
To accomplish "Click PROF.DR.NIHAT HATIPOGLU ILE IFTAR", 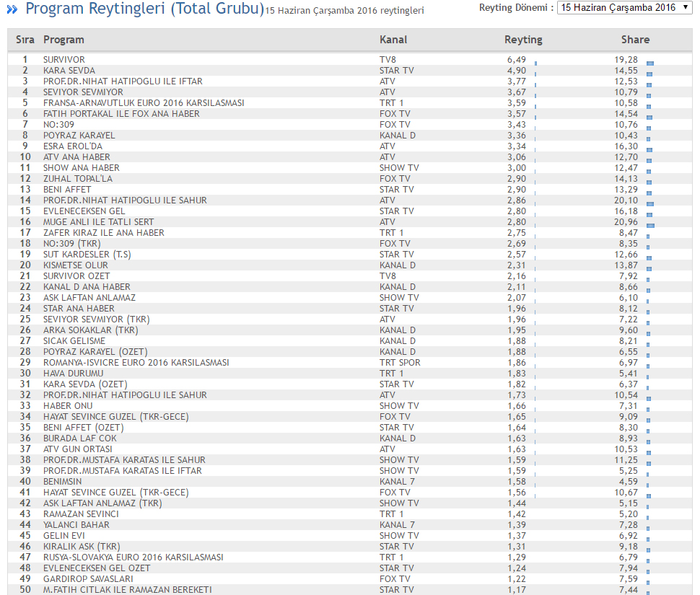I will point(123,81).
